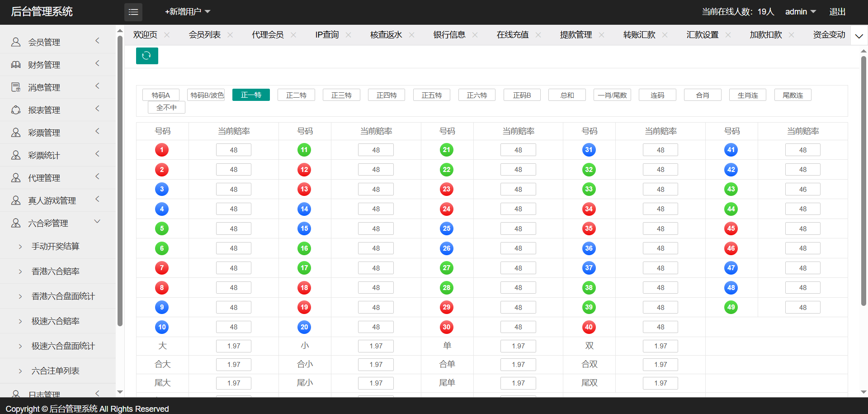868x414 pixels.
Task: Click the 报表管理 sidebar icon
Action: pos(16,110)
